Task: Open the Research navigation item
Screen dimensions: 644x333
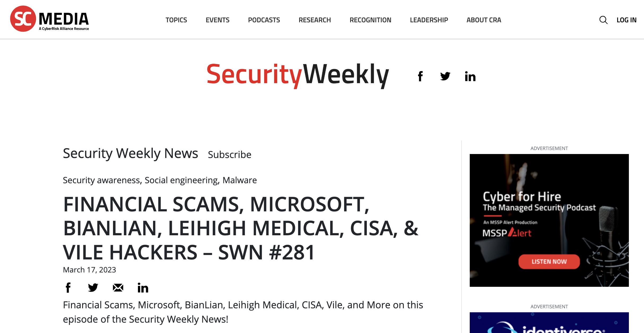Action: pos(315,20)
